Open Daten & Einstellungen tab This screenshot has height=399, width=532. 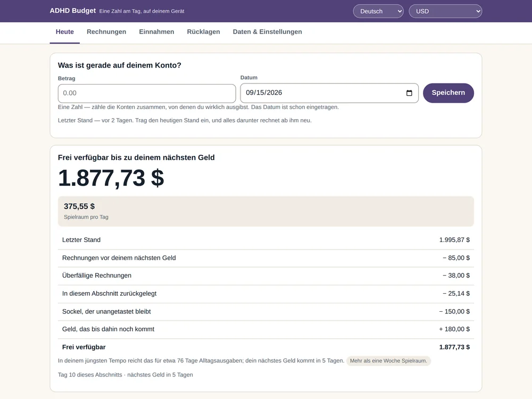coord(268,32)
